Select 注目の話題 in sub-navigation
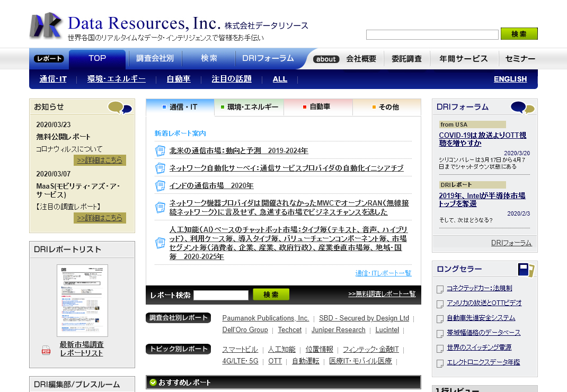This screenshot has width=567, height=392. (232, 79)
